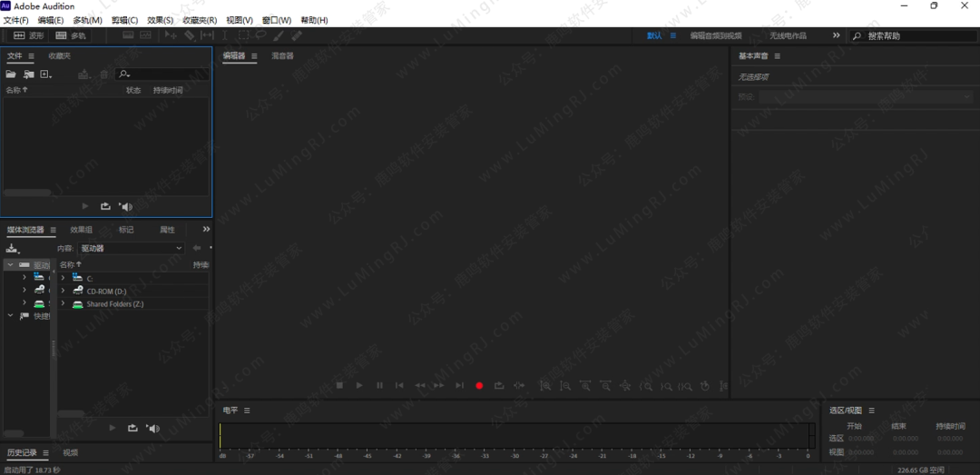Click the Stop button in transport controls
Image resolution: width=980 pixels, height=475 pixels.
[x=339, y=386]
